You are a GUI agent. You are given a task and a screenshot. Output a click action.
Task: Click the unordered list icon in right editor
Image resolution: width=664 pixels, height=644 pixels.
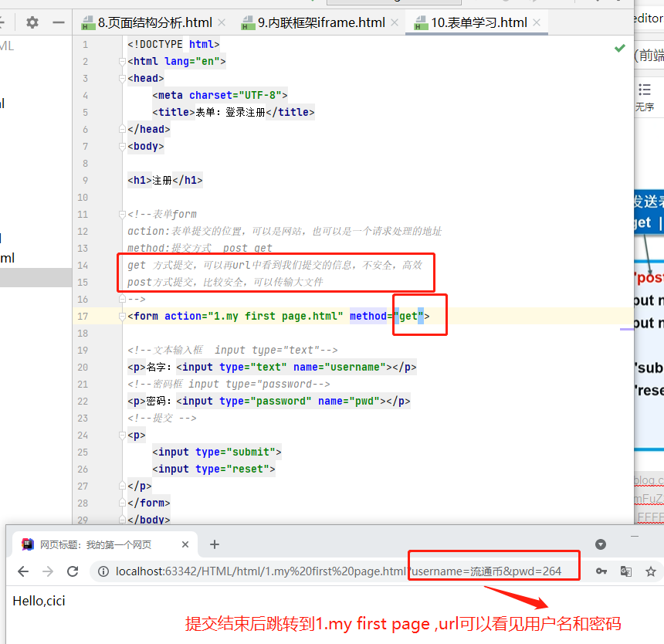tap(645, 90)
